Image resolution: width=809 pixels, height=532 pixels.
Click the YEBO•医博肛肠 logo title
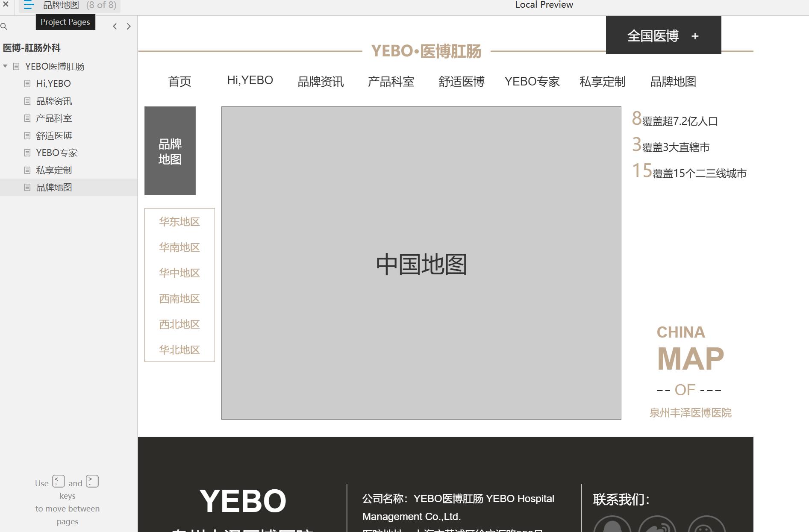click(x=426, y=51)
